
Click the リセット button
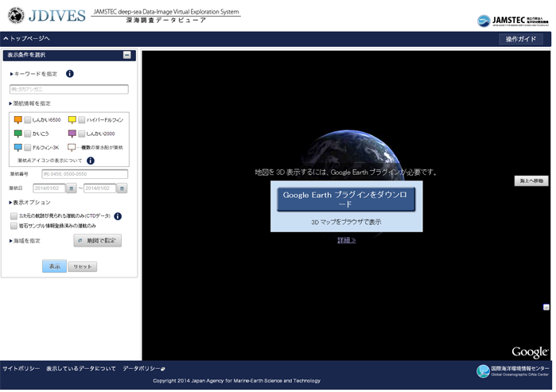tap(82, 266)
